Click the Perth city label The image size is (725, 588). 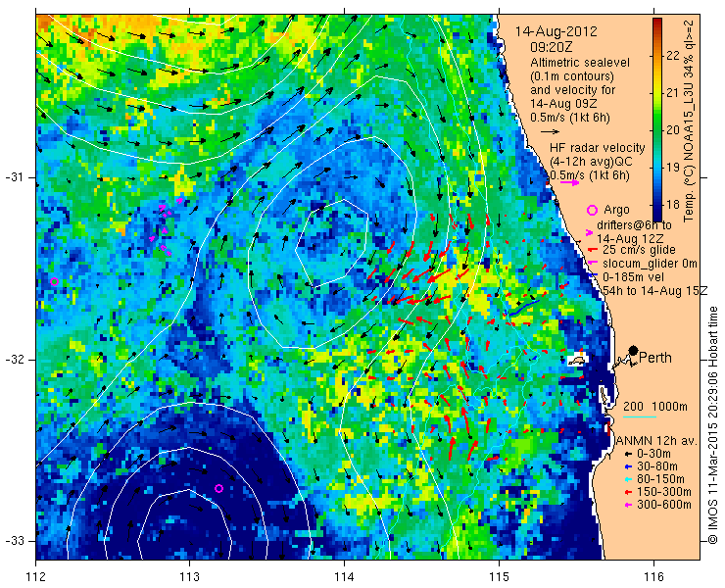[655, 358]
